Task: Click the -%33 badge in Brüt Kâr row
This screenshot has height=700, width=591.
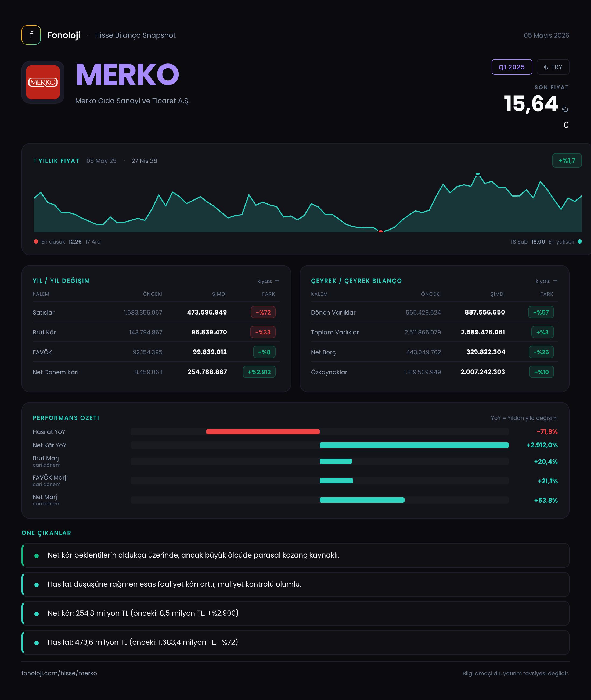Action: 263,332
